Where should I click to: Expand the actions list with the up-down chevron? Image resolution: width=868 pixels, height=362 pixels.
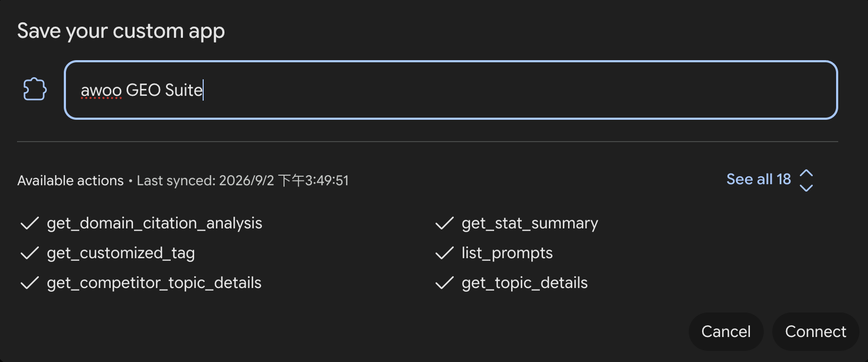tap(806, 180)
